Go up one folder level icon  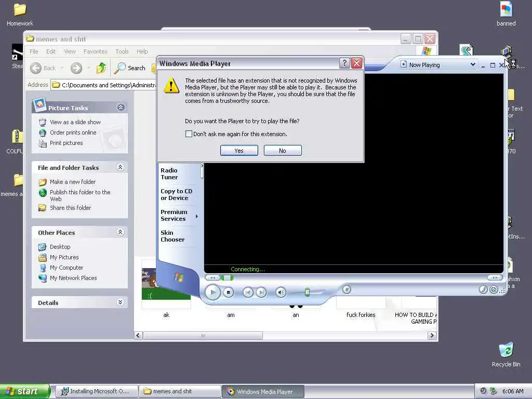pos(101,68)
